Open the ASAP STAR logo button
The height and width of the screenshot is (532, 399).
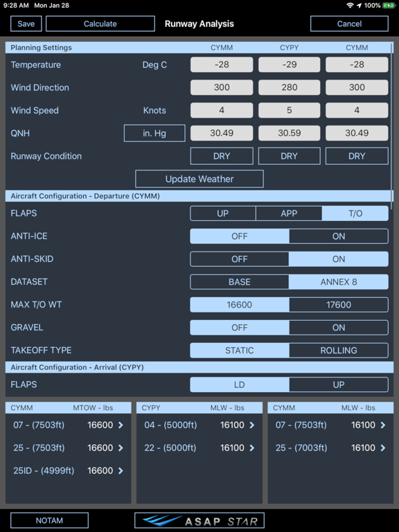pyautogui.click(x=199, y=520)
